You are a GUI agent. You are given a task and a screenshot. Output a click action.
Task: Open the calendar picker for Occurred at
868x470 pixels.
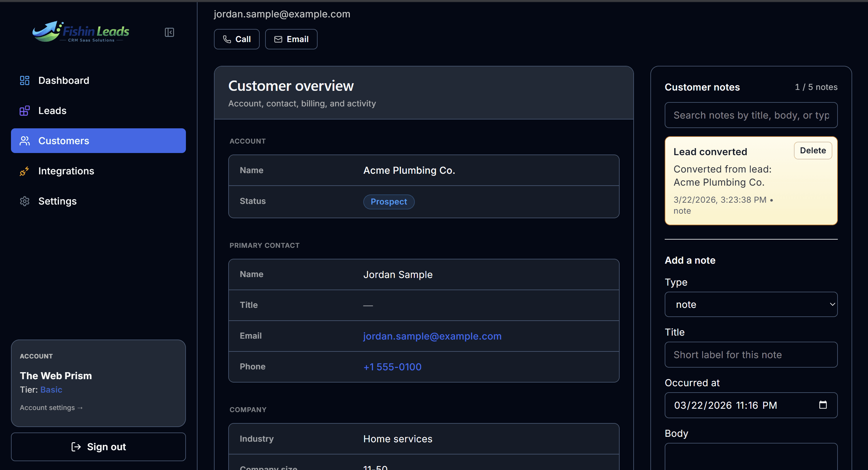point(824,405)
